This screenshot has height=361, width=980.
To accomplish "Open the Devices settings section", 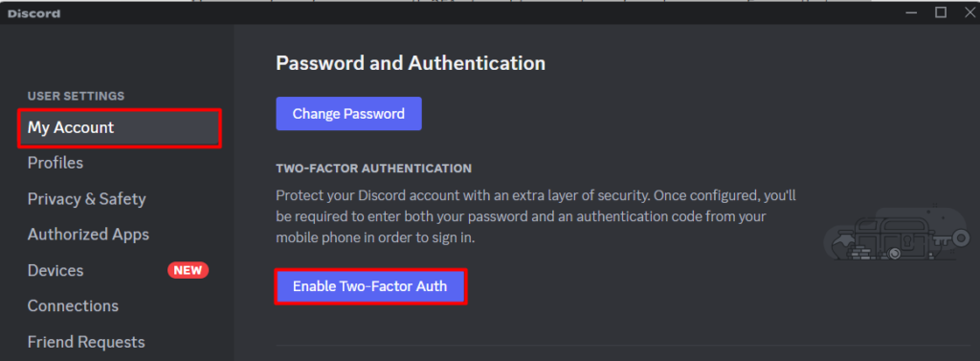I will coord(56,270).
